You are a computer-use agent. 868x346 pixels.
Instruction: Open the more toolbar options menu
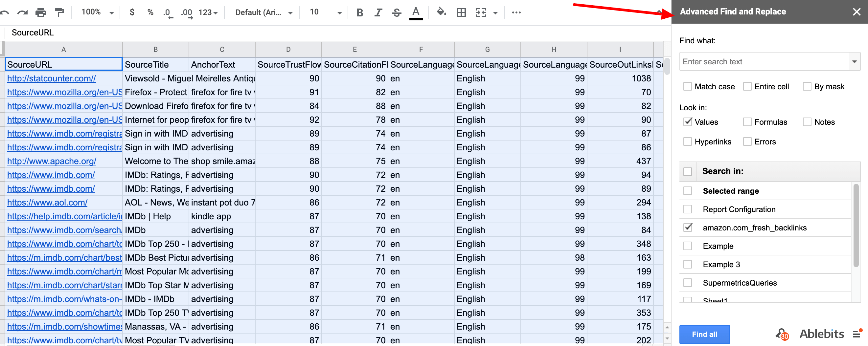[516, 13]
